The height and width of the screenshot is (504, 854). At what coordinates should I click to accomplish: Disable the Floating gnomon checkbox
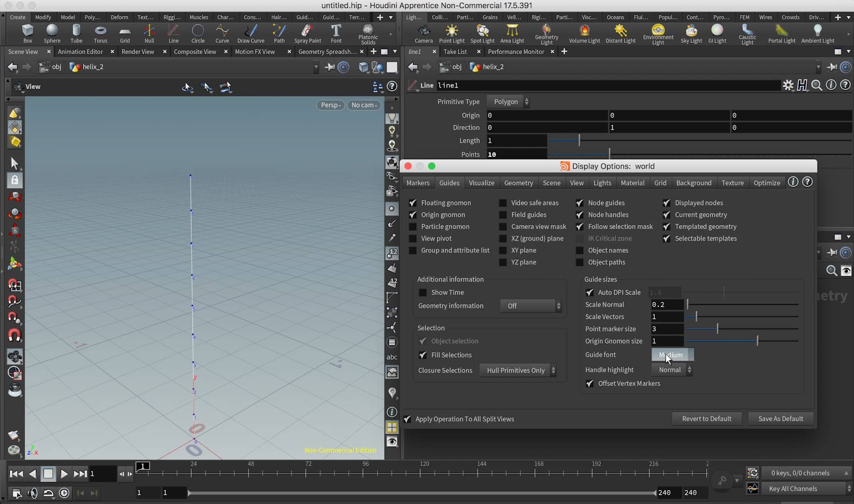pos(413,203)
